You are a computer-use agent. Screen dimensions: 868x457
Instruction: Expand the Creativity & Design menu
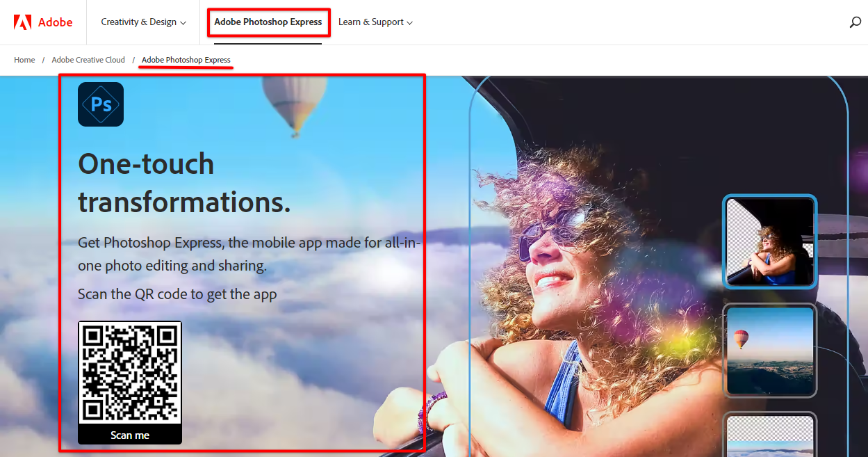143,22
